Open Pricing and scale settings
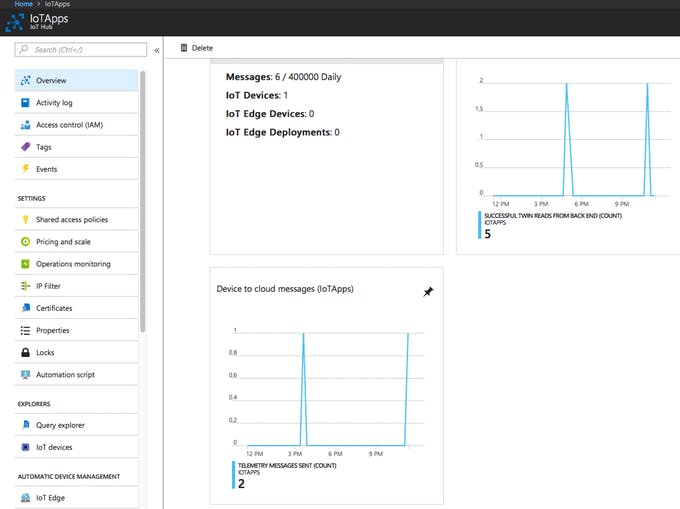Viewport: 680px width, 509px height. click(63, 242)
